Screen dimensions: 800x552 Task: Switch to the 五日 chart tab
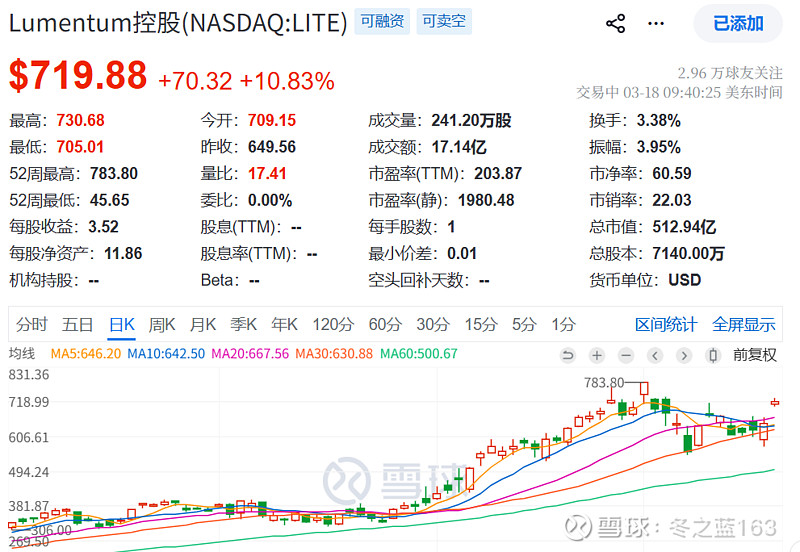point(78,324)
